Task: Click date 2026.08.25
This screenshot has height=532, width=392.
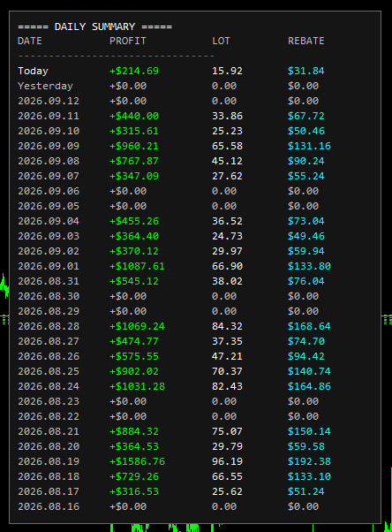Action: coord(49,371)
